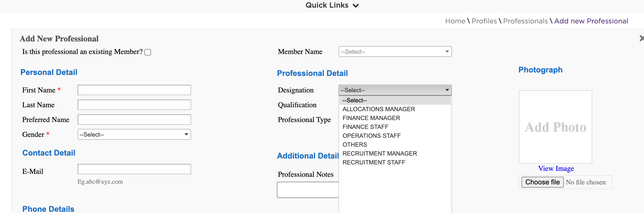Select ALLOCATIONS MANAGER designation

pyautogui.click(x=395, y=109)
